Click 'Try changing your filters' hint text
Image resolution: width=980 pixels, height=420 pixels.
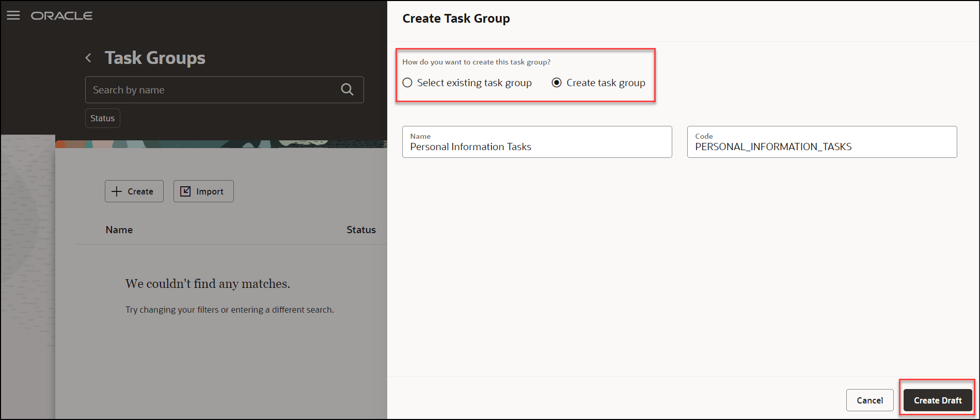click(230, 310)
